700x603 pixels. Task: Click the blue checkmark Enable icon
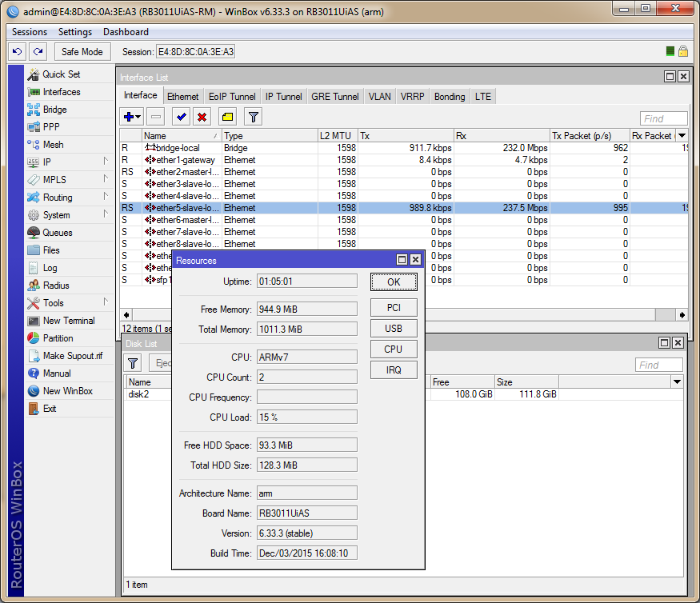182,117
